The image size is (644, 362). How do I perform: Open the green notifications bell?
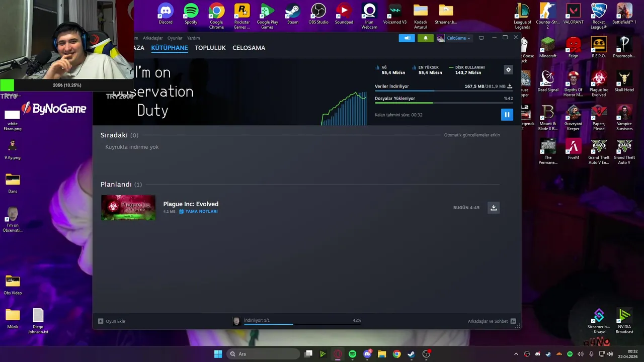(x=426, y=38)
